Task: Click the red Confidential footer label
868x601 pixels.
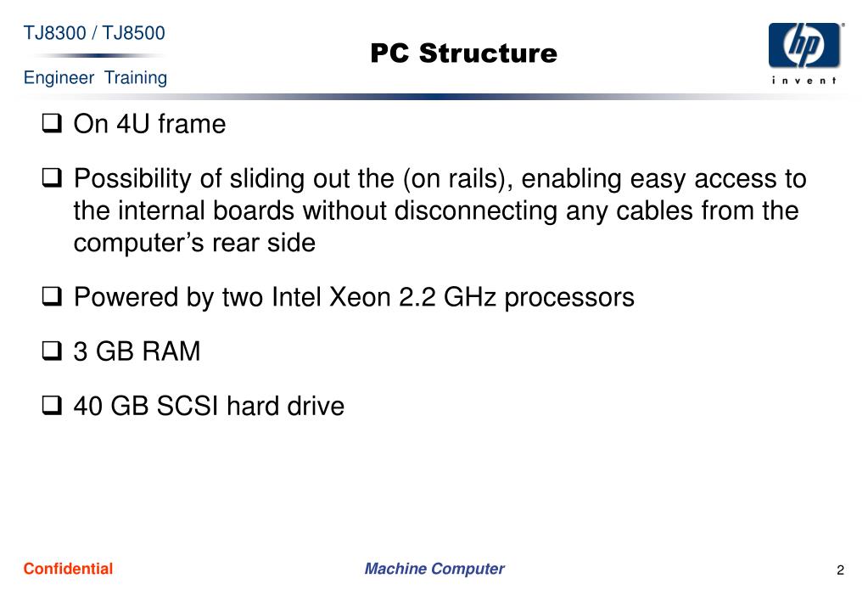Action: coord(68,569)
